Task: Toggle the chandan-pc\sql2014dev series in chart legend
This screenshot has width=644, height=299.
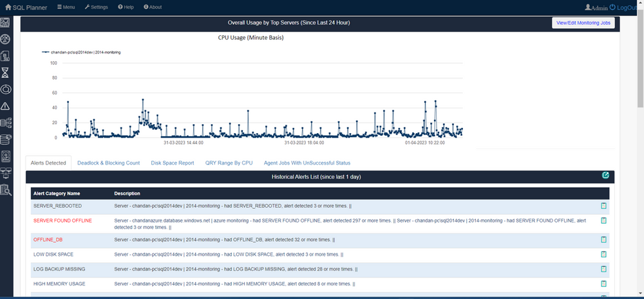Action: click(81, 51)
